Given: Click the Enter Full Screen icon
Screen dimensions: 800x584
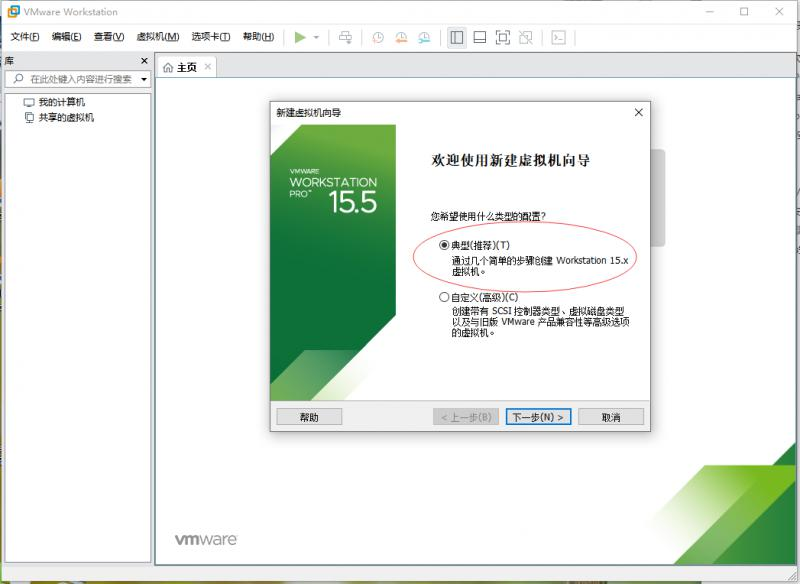Looking at the screenshot, I should click(503, 37).
